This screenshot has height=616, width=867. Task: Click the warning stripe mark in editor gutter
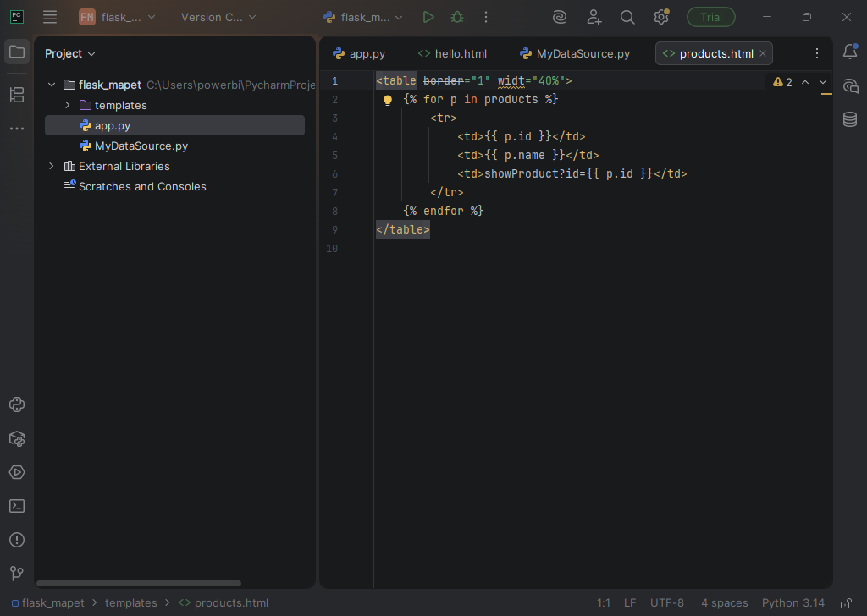click(x=826, y=95)
